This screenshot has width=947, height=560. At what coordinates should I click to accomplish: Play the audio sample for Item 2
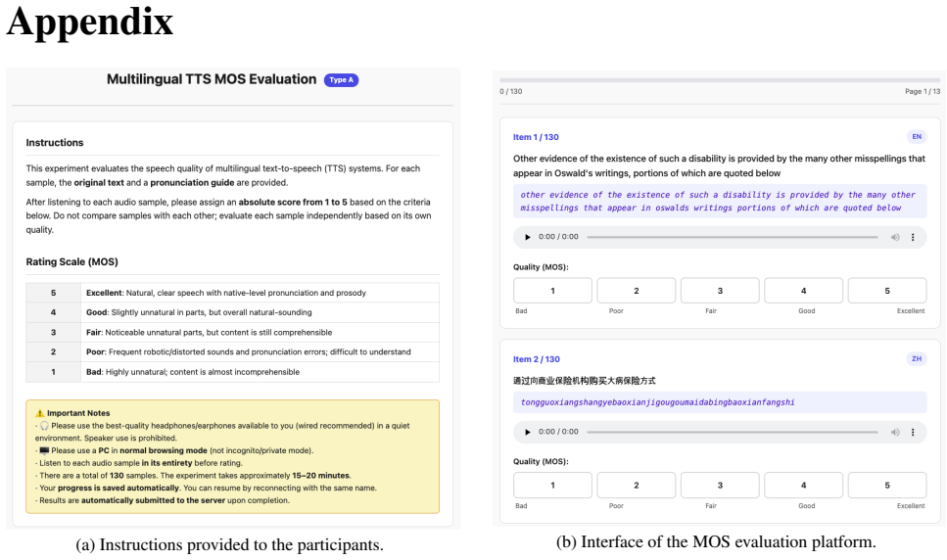click(527, 432)
